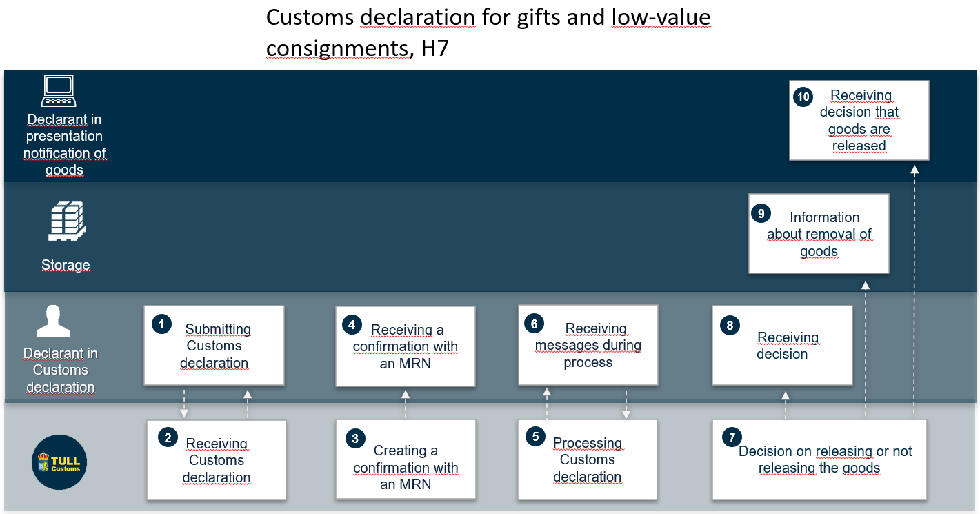The width and height of the screenshot is (980, 514).
Task: Click the laptop computer icon
Action: [x=59, y=90]
